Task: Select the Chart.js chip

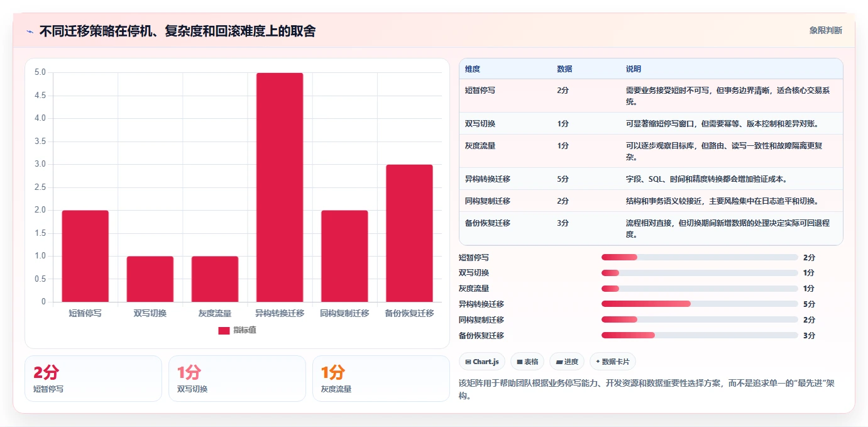Action: (482, 362)
